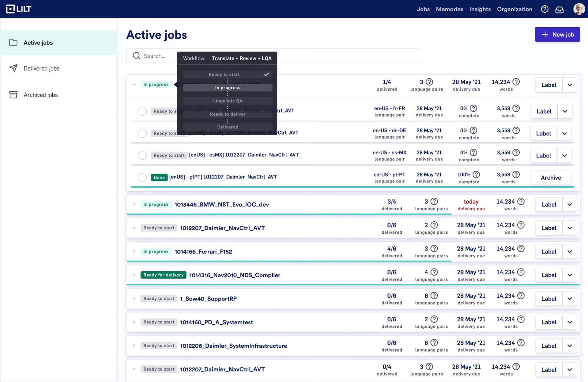Click language pairs help icon for Nav2010_NDS_Compiler job
The width and height of the screenshot is (588, 382).
click(x=434, y=272)
